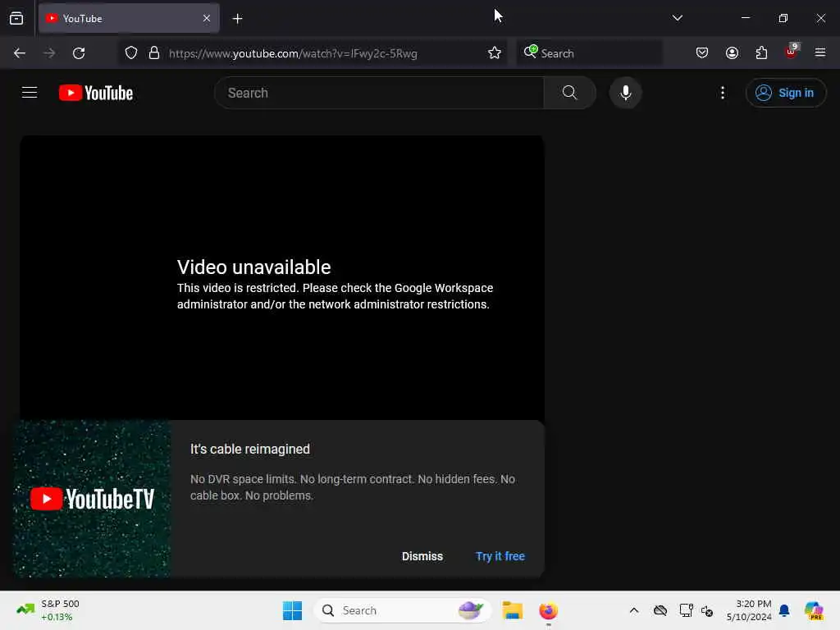Click Firefox icon in taskbar
Image resolution: width=840 pixels, height=630 pixels.
click(x=548, y=610)
